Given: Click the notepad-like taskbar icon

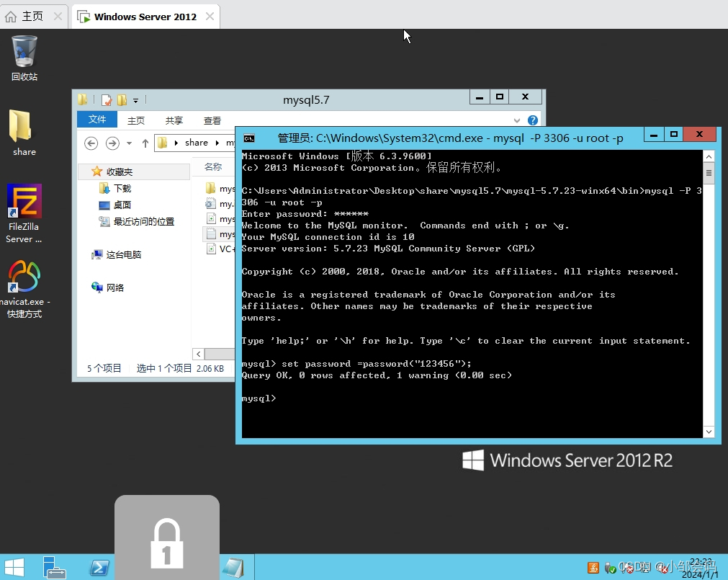Looking at the screenshot, I should pos(233,568).
